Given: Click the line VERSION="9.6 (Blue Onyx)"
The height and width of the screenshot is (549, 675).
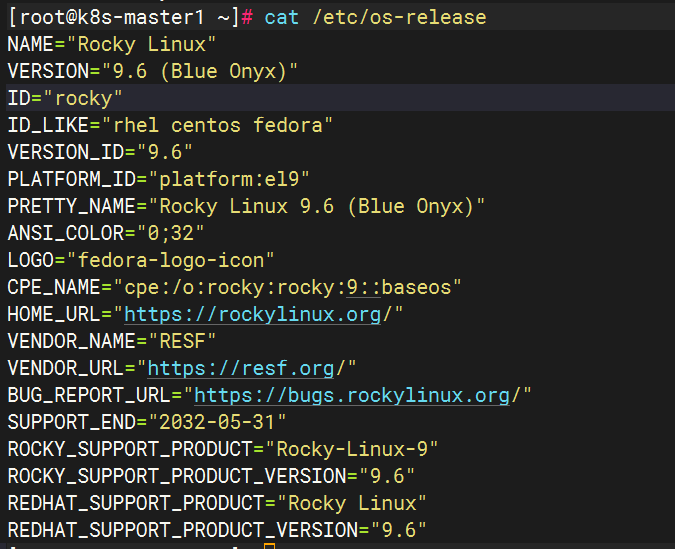Looking at the screenshot, I should point(153,71).
